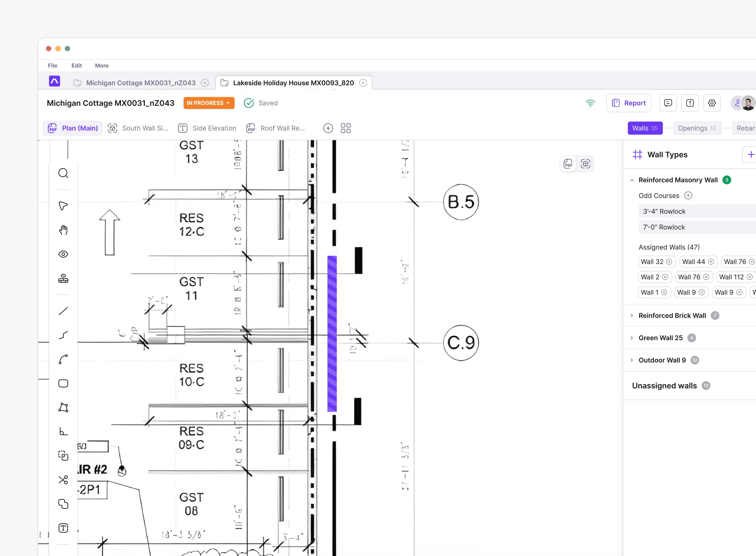
Task: Open the grid view of sheets
Action: pos(346,128)
